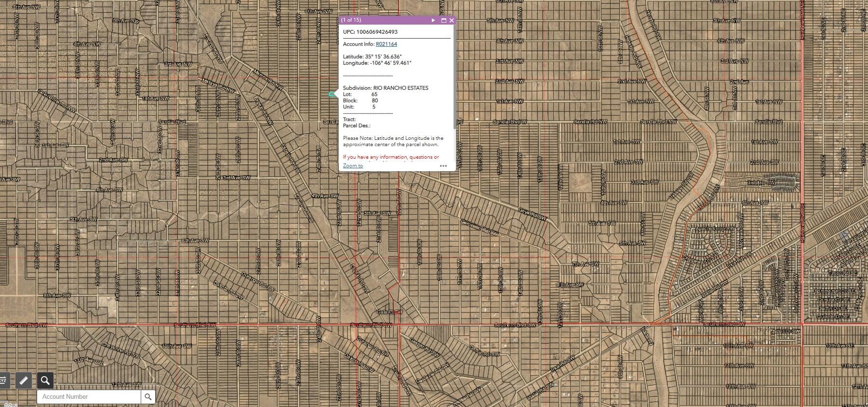Click the Please Note latitude disclaimer text

pyautogui.click(x=393, y=141)
